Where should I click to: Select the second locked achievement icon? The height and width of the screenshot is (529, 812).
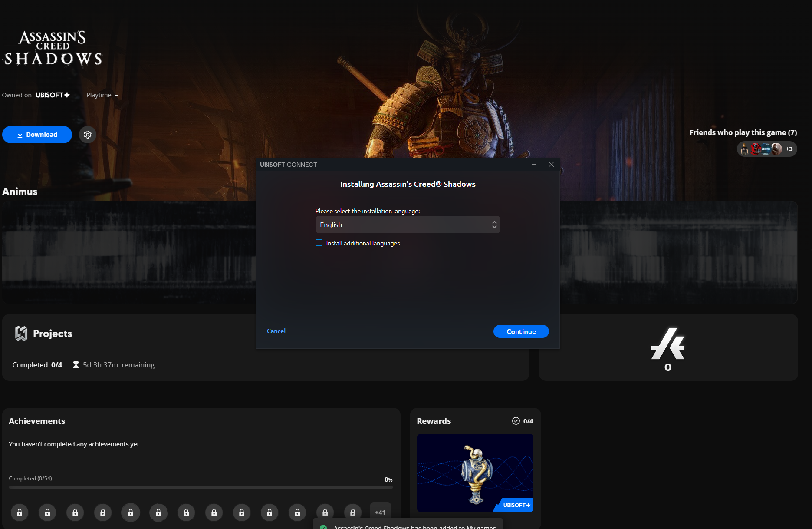(47, 512)
